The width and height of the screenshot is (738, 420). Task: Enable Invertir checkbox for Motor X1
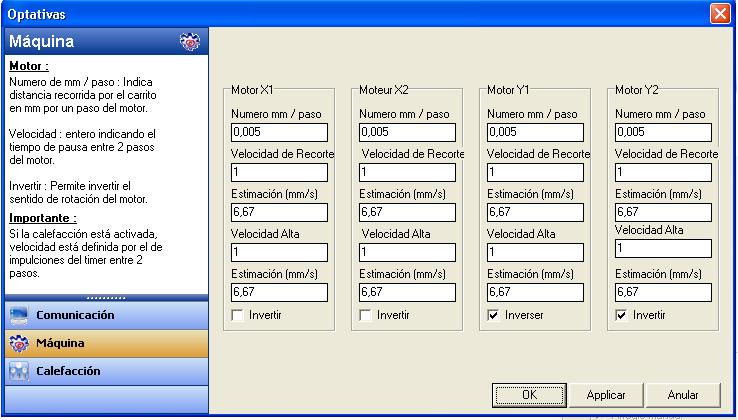pos(238,315)
